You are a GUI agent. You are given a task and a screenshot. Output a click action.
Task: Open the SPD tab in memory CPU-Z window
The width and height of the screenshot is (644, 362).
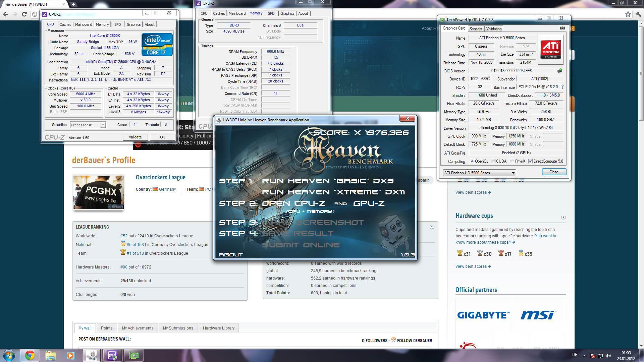[271, 13]
